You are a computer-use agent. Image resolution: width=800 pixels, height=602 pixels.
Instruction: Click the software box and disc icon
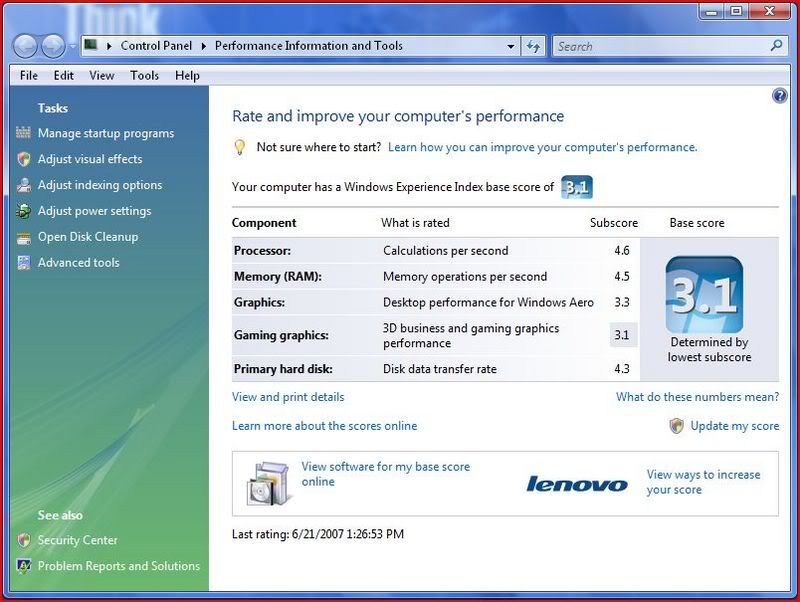pyautogui.click(x=270, y=483)
